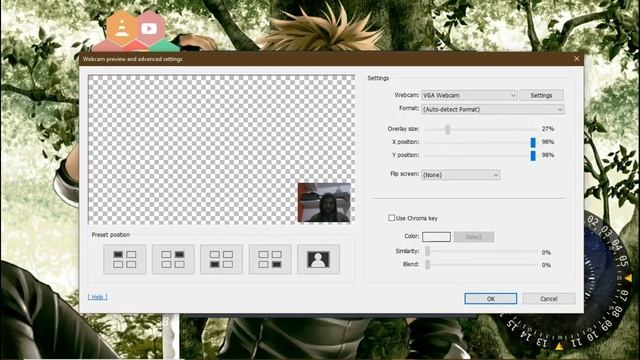
Task: Select top-left preset position icon
Action: click(x=124, y=259)
